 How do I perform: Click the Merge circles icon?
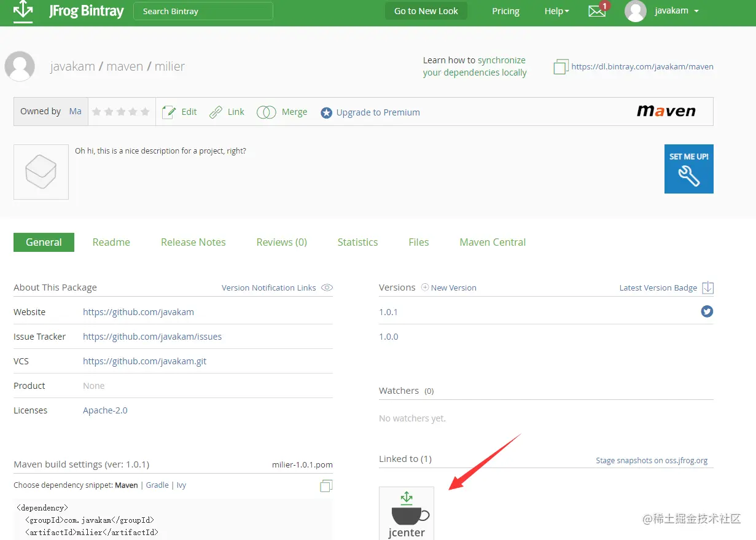point(266,112)
